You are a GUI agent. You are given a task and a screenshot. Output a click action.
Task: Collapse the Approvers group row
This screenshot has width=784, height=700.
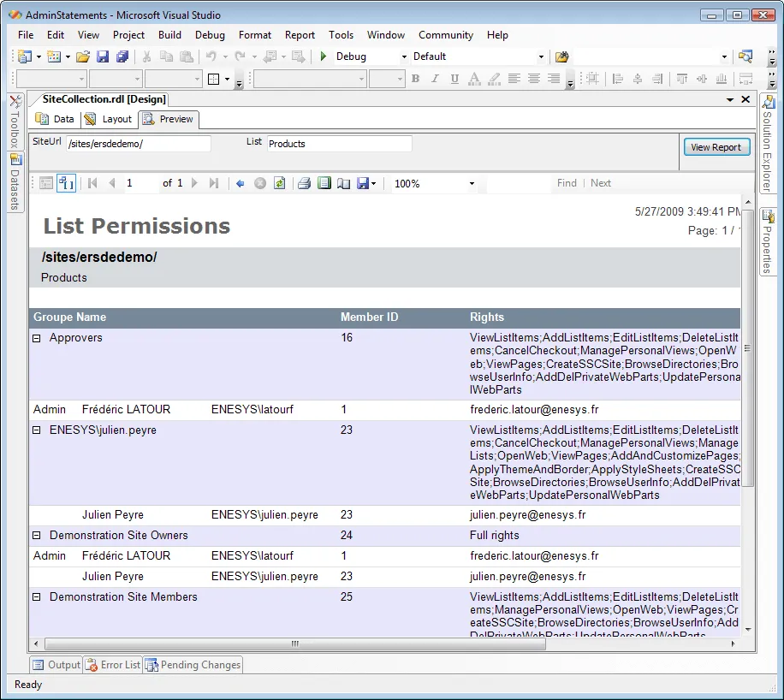point(35,337)
